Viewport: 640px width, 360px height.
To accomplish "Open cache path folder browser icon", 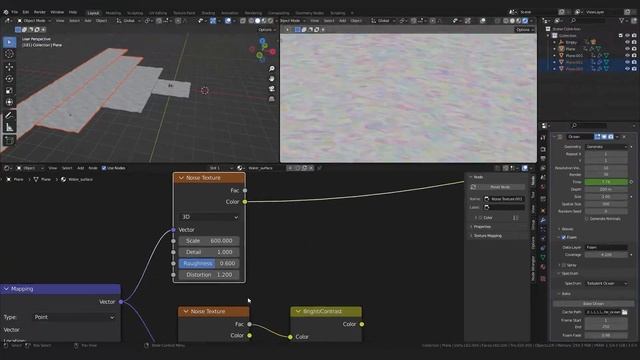I will click(624, 312).
